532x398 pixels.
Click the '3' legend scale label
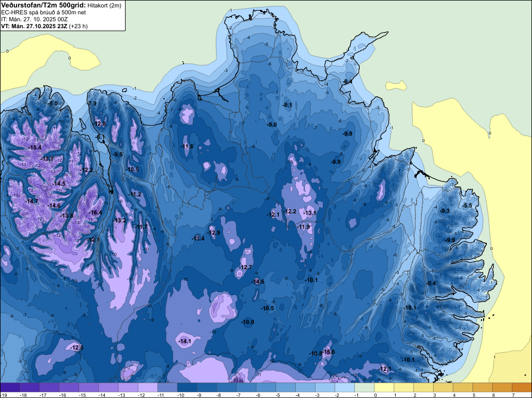tap(434, 395)
